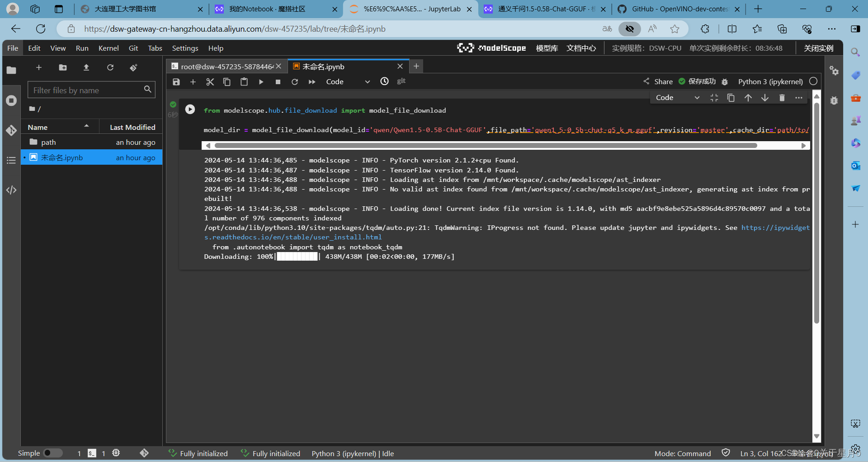Open the property inspector gears icon
This screenshot has height=462, width=868.
point(834,71)
